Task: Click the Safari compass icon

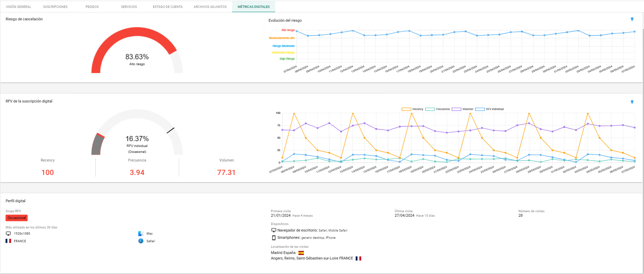Action: pos(141,241)
